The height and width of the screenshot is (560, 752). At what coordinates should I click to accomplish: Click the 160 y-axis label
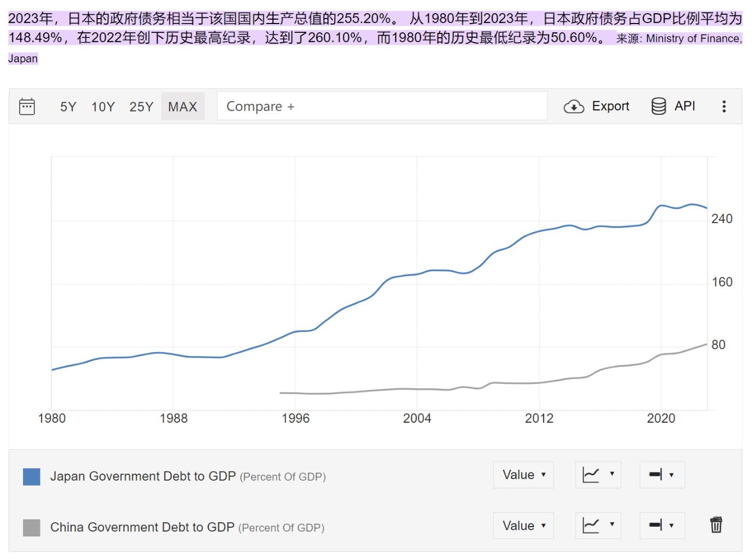point(722,282)
